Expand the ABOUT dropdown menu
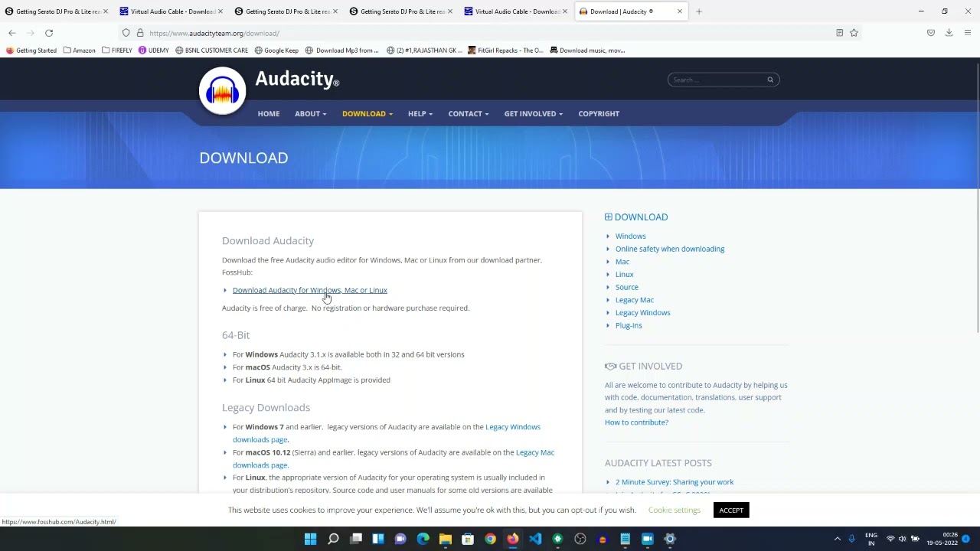 tap(311, 114)
